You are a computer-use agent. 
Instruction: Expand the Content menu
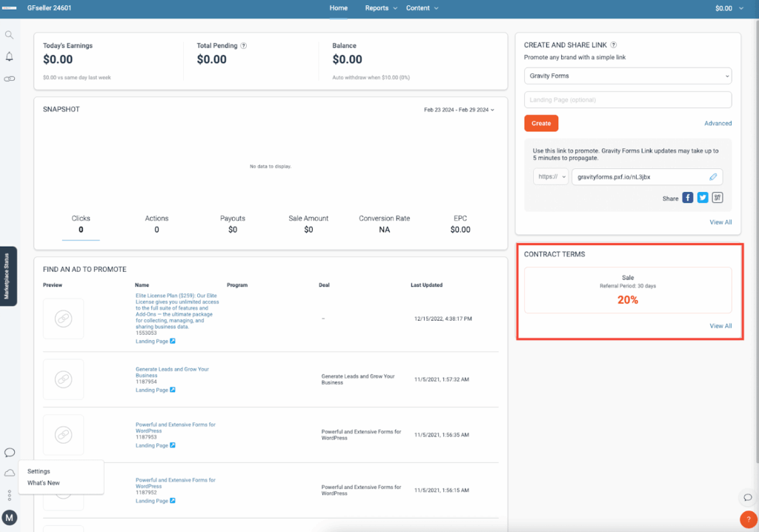422,8
